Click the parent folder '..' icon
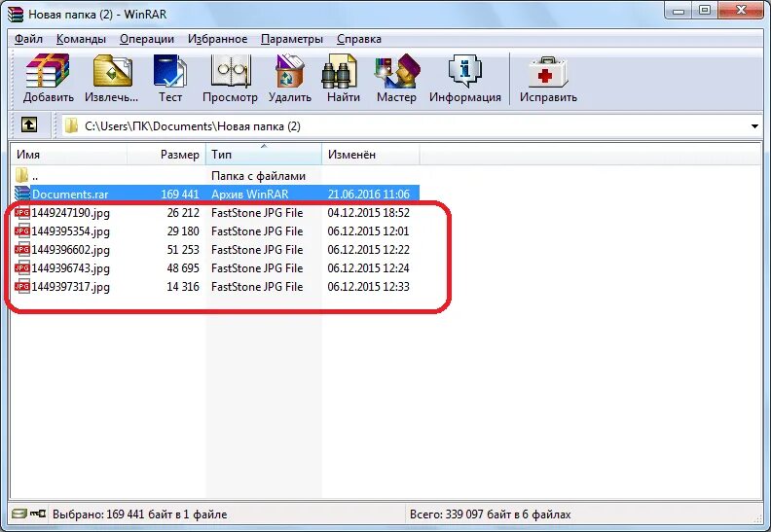771x532 pixels. click(x=21, y=175)
